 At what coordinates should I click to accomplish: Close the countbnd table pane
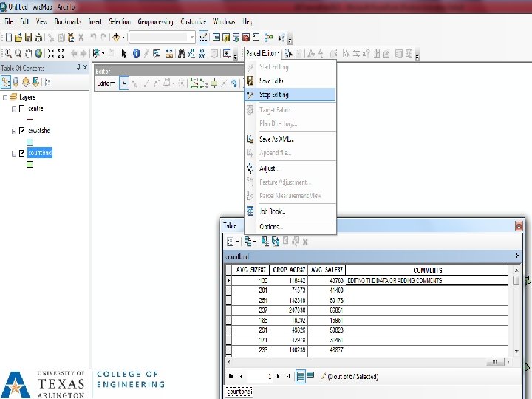pyautogui.click(x=518, y=256)
